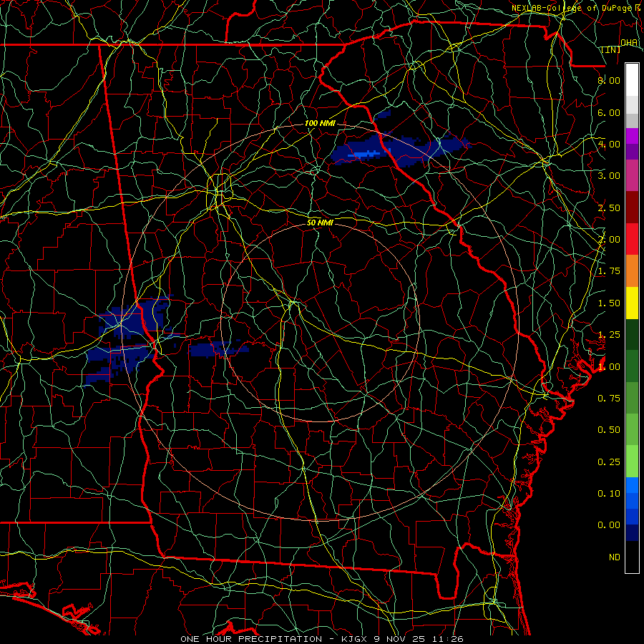Select the "3.00" legend value
Image resolution: width=644 pixels, height=644 pixels.
tap(609, 176)
